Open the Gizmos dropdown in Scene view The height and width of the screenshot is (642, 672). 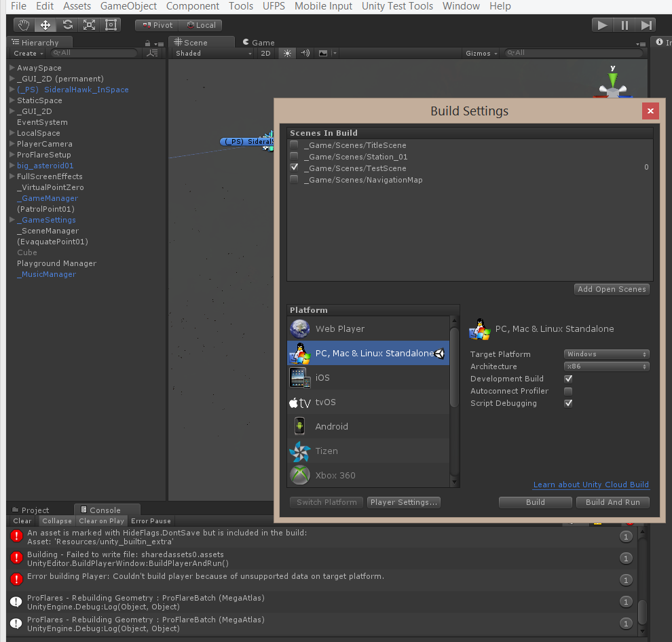481,52
